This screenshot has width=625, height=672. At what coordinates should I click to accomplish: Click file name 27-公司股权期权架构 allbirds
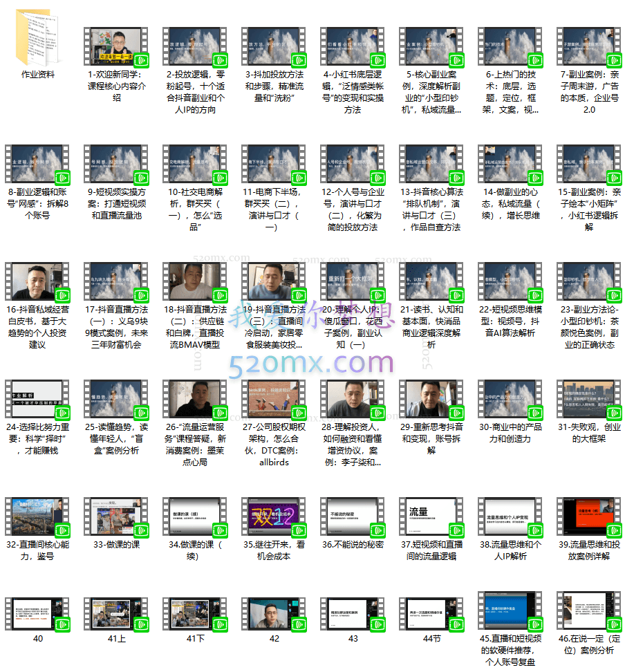coord(274,445)
